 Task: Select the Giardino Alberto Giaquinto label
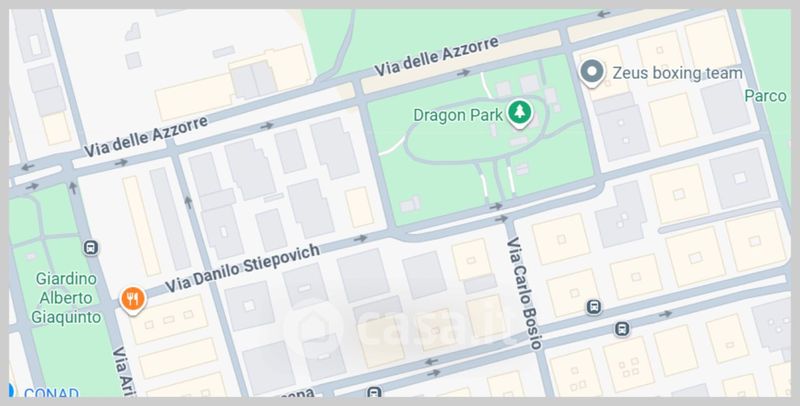[66, 298]
